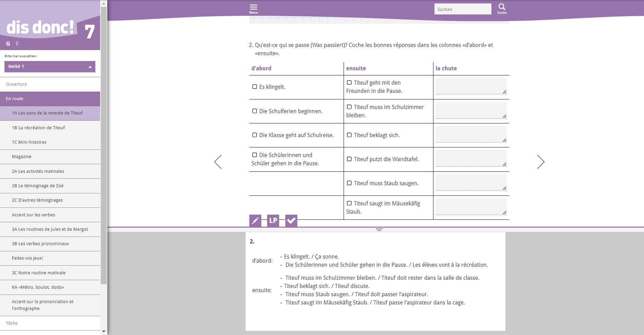
Task: Click the magnifier Suche icon
Action: tap(502, 9)
